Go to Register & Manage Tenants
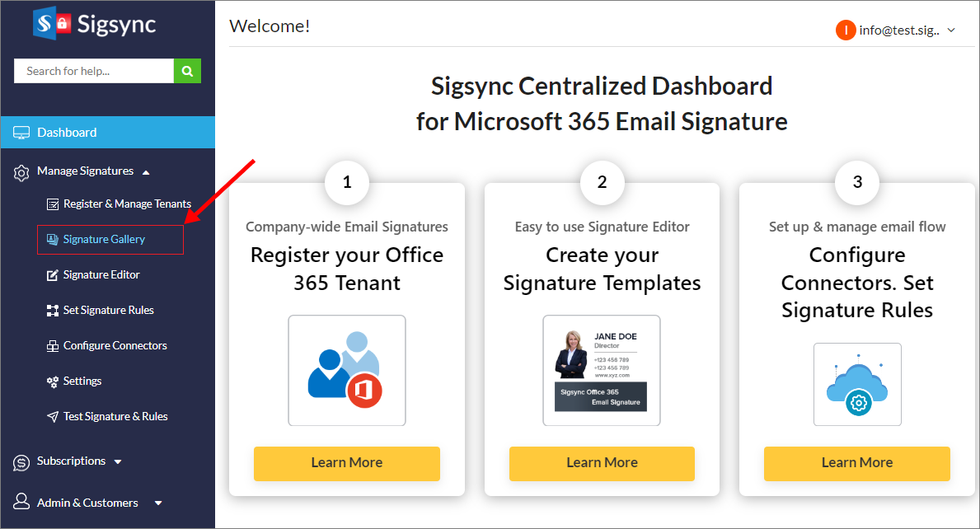Image resolution: width=980 pixels, height=529 pixels. point(127,204)
